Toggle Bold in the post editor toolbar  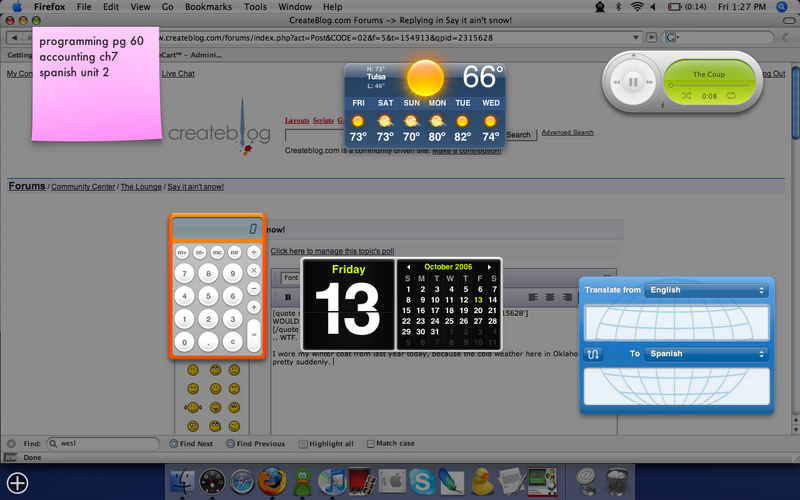coord(288,297)
